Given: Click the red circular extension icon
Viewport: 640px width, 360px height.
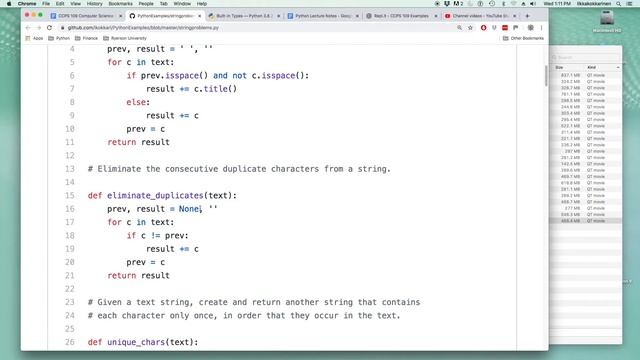Looking at the screenshot, I should [x=483, y=28].
